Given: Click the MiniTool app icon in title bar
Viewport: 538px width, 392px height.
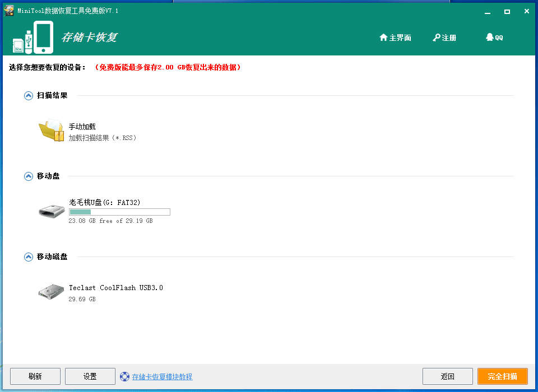Looking at the screenshot, I should click(x=9, y=11).
